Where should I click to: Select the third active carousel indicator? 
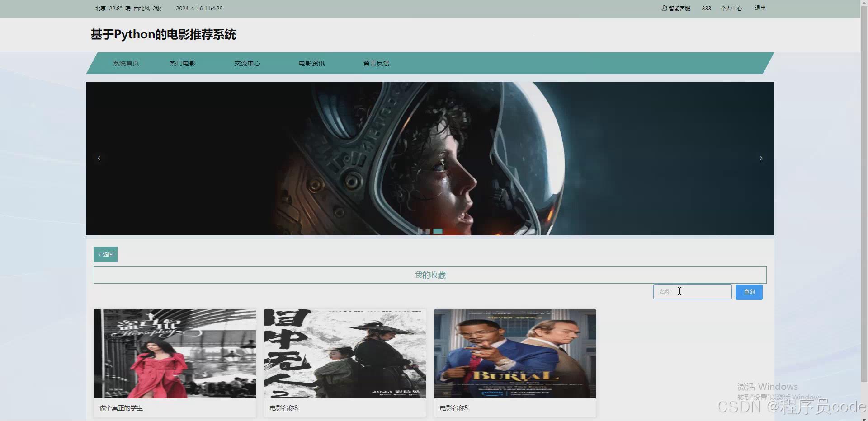click(x=438, y=231)
